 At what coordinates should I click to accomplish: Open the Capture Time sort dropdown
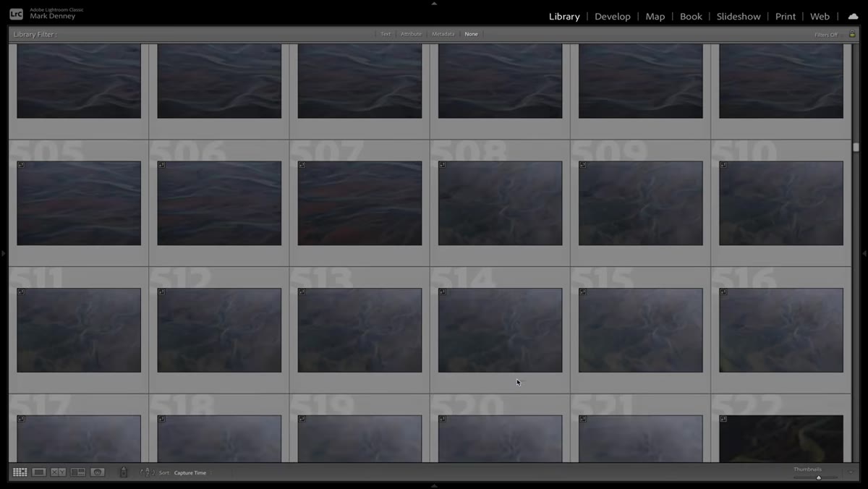click(x=190, y=473)
